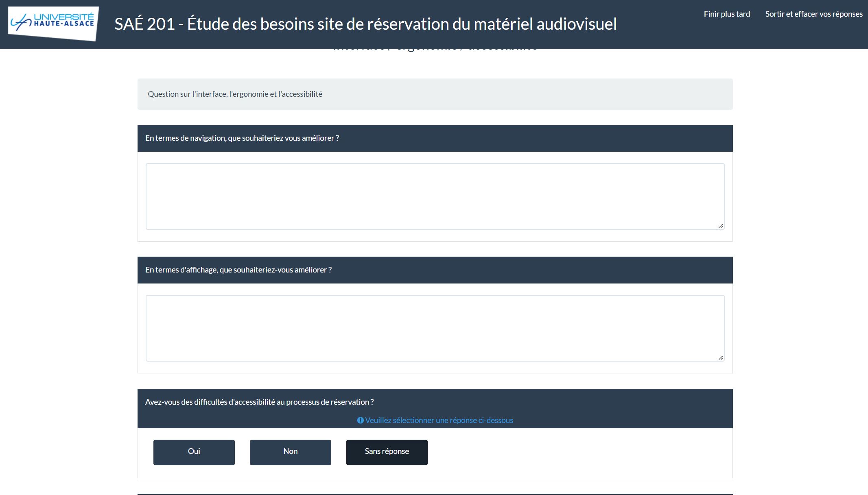Click the divider line below the answer buttons
This screenshot has height=495, width=868.
click(x=435, y=493)
